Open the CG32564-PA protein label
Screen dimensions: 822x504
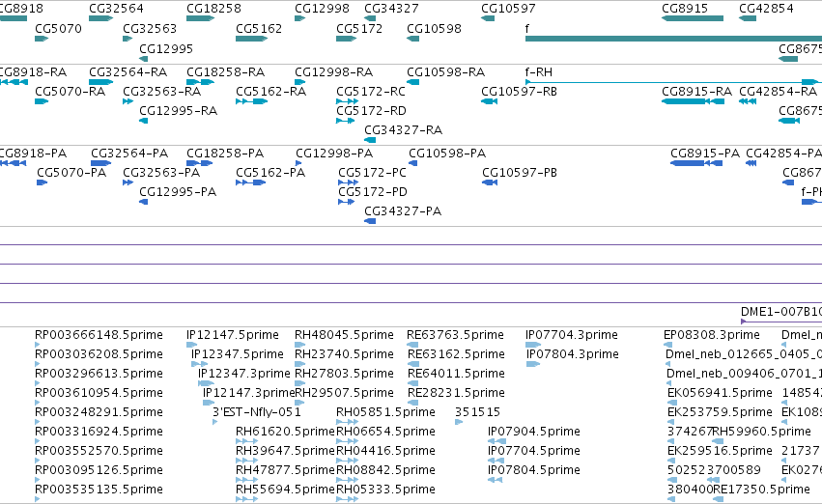coord(129,153)
